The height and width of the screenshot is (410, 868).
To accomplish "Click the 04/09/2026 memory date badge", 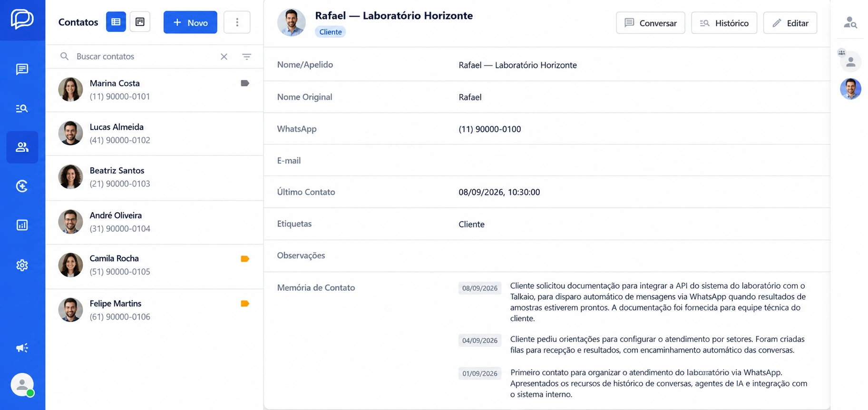I will 480,341.
